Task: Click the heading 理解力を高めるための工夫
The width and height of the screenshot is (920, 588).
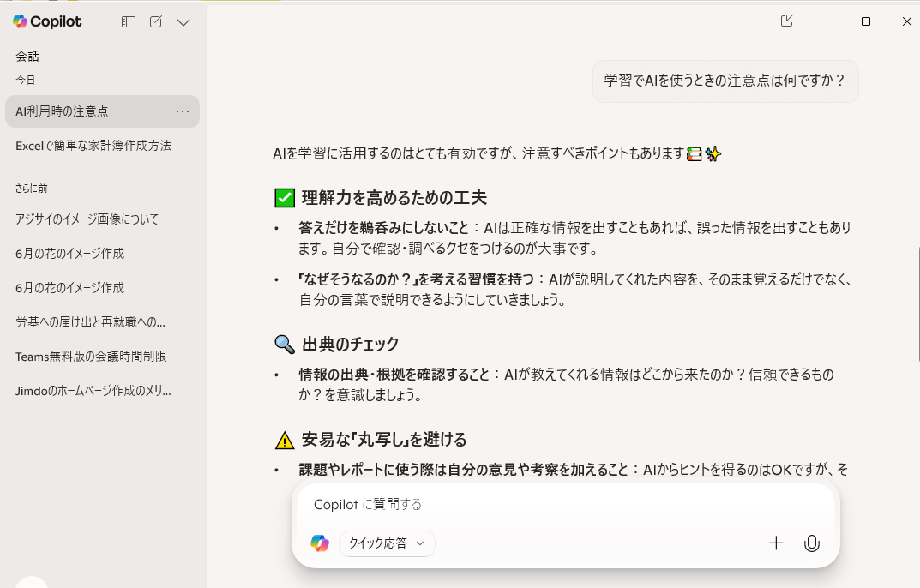Action: pos(394,198)
